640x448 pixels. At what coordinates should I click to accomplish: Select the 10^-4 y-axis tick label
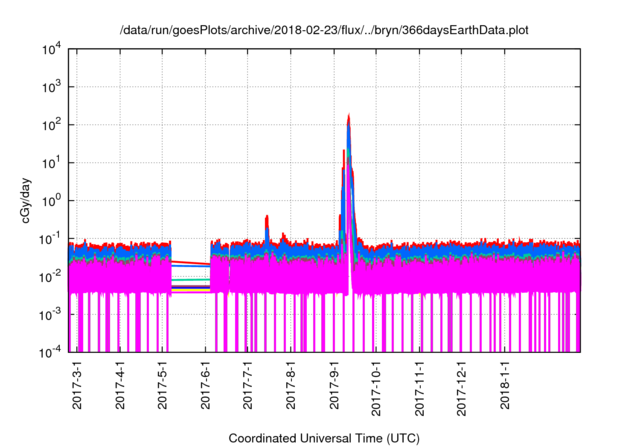[50, 352]
